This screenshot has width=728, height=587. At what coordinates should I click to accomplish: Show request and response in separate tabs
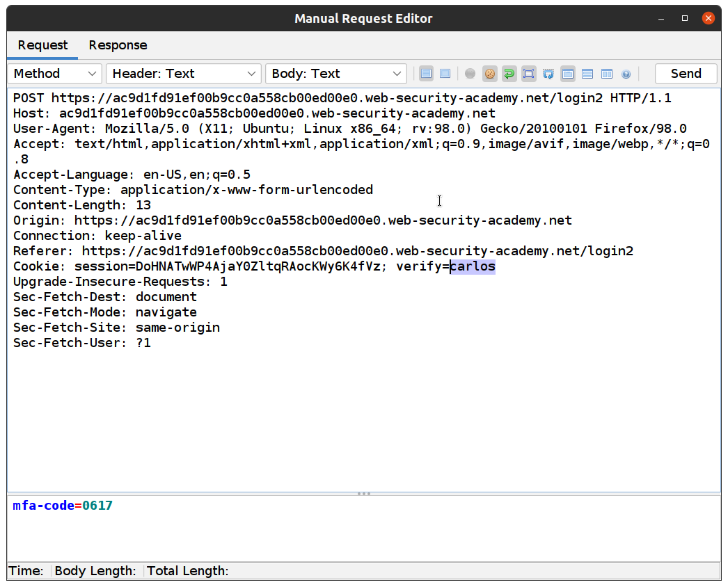568,74
